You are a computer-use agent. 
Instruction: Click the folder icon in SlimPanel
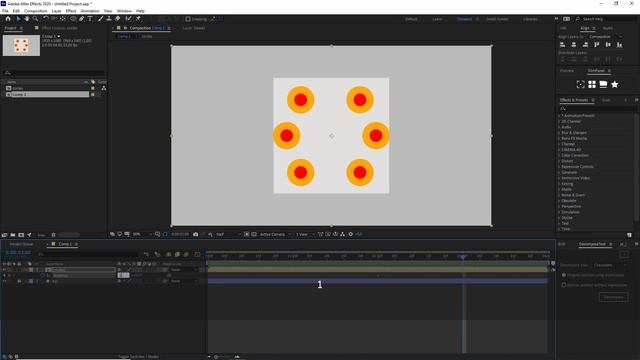click(603, 84)
